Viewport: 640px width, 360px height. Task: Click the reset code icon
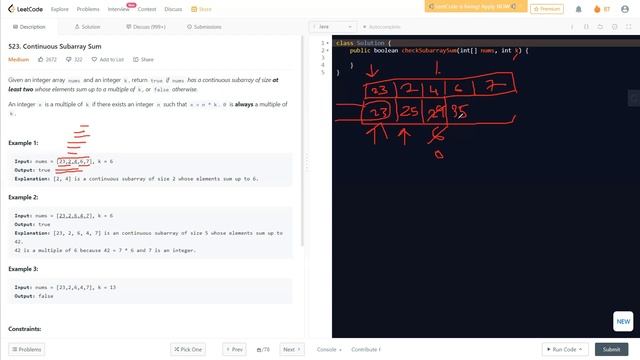[600, 27]
